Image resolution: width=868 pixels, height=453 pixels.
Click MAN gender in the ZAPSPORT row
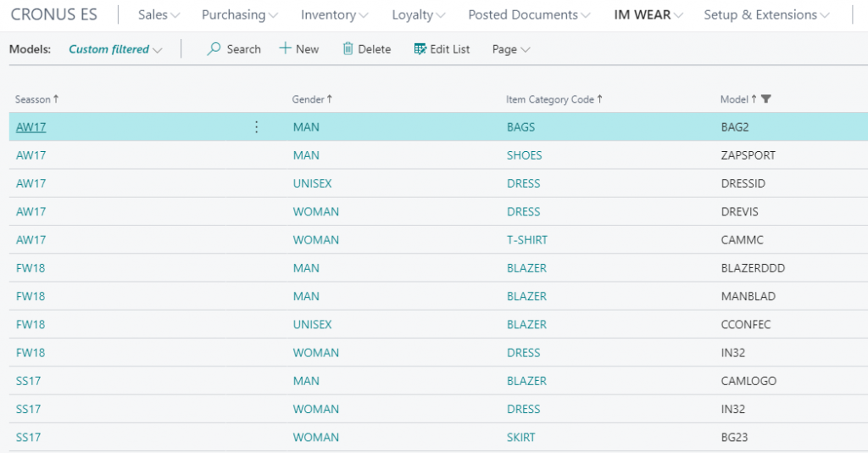pos(306,155)
